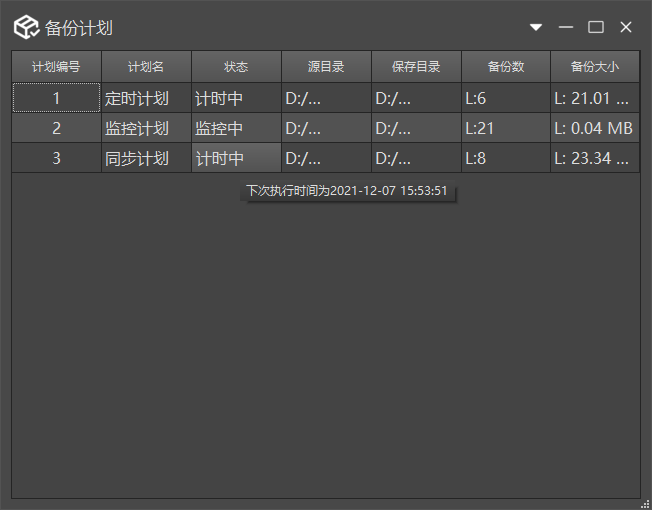
Task: Click the 状态 column header
Action: 236,67
